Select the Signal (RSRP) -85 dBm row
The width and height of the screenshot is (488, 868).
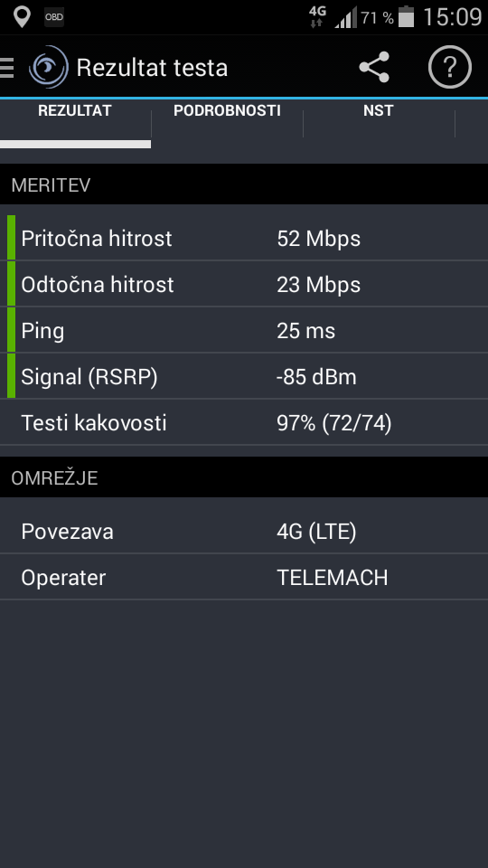(x=244, y=376)
